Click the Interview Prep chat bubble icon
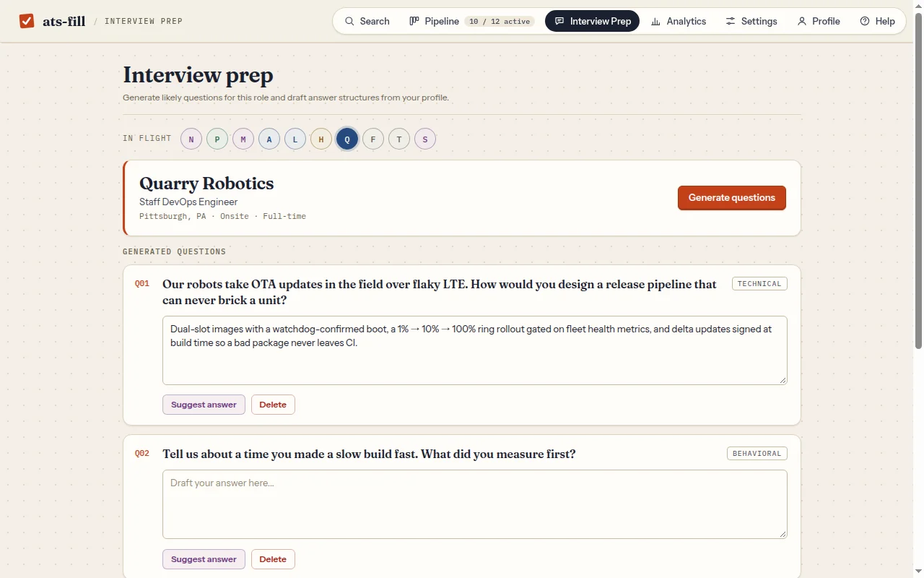This screenshot has width=924, height=578. [559, 21]
